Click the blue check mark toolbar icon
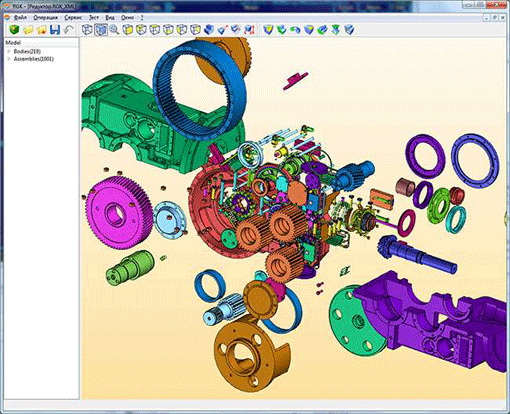510x414 pixels. click(222, 30)
